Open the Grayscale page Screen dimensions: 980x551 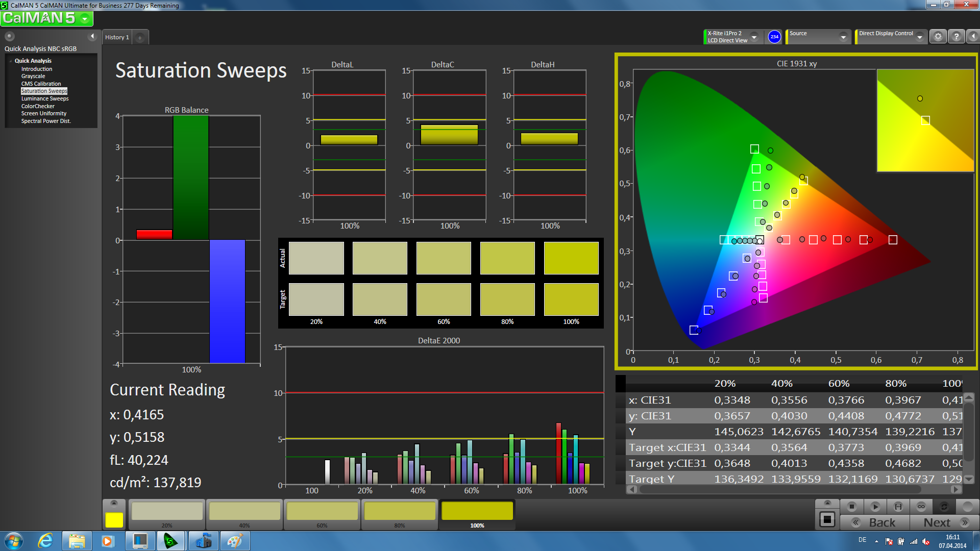pos(33,76)
